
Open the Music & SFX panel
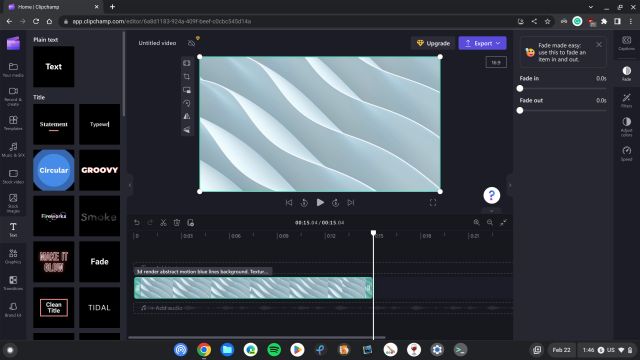click(x=13, y=149)
